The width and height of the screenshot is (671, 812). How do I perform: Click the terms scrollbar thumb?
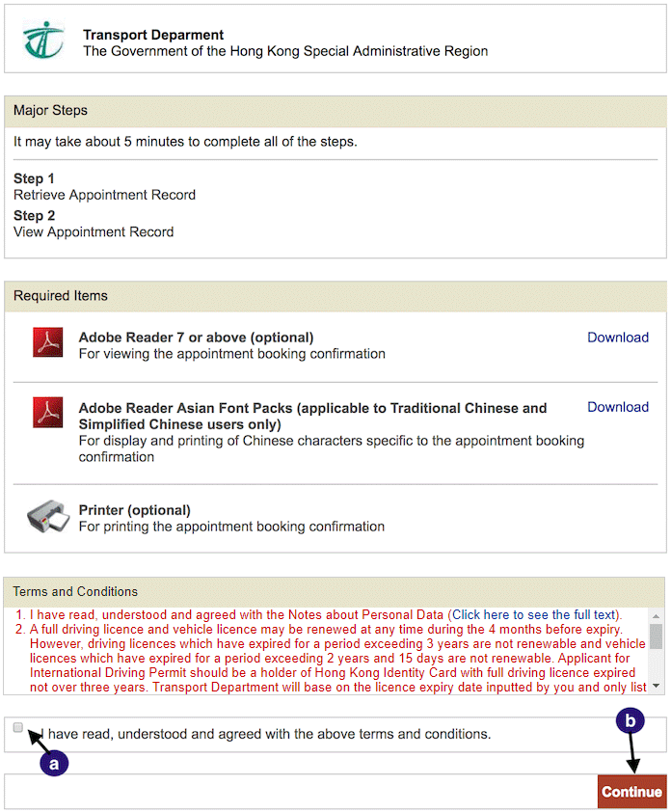(x=657, y=636)
